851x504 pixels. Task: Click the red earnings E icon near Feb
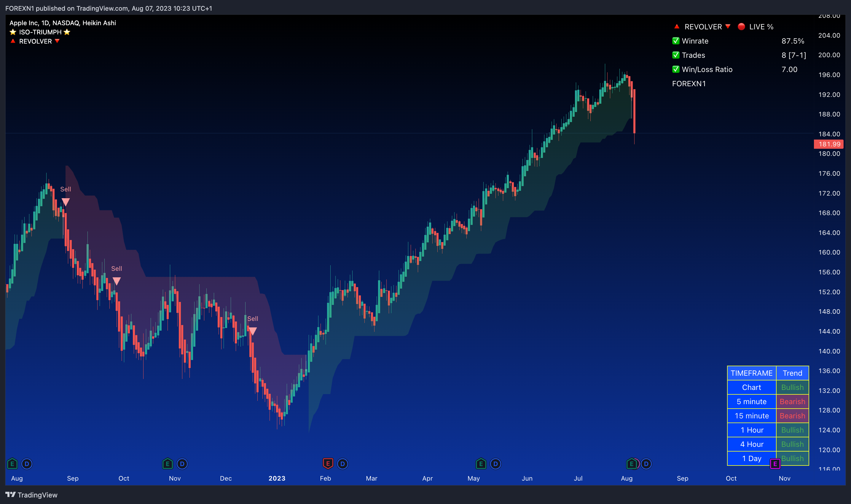(328, 463)
